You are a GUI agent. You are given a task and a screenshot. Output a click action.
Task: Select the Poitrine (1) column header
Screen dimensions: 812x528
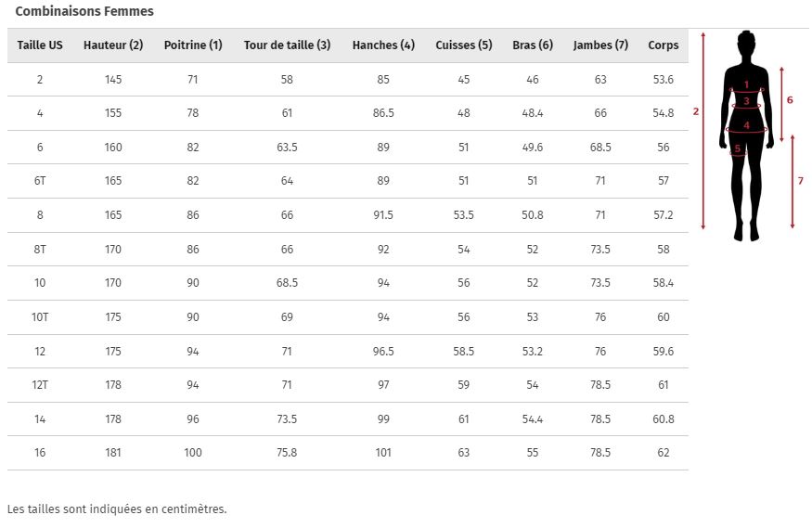click(193, 45)
